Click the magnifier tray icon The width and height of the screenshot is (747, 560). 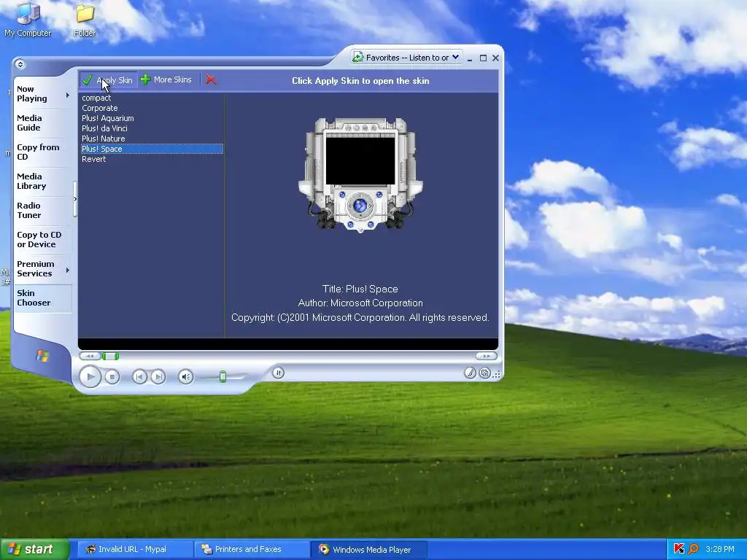click(x=693, y=549)
